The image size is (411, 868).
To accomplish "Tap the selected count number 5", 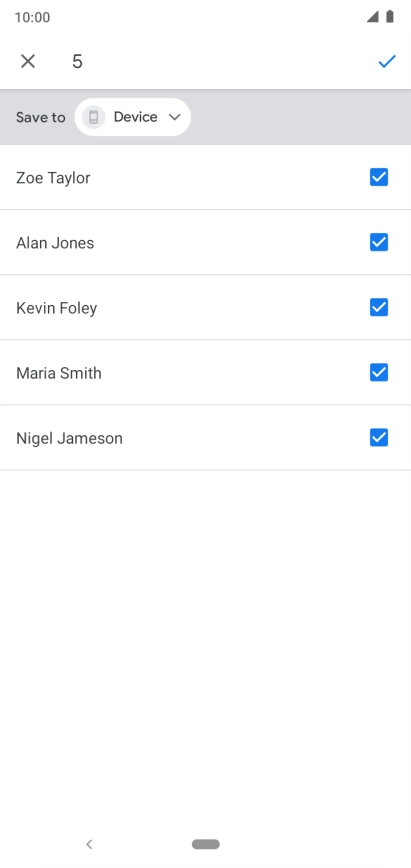I will click(x=78, y=61).
